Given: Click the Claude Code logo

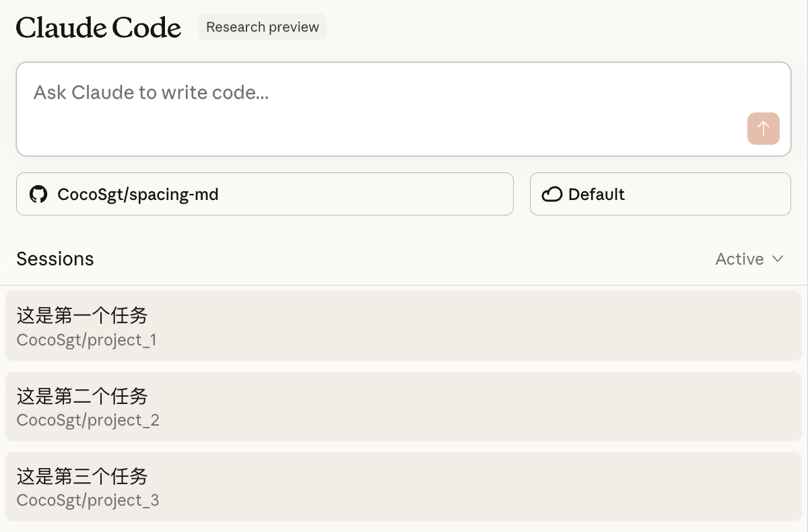Looking at the screenshot, I should 98,28.
